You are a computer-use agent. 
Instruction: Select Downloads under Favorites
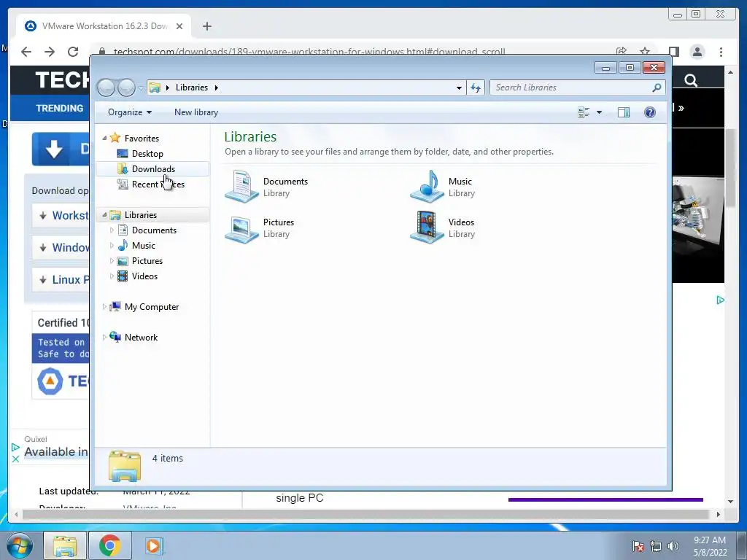pyautogui.click(x=153, y=169)
